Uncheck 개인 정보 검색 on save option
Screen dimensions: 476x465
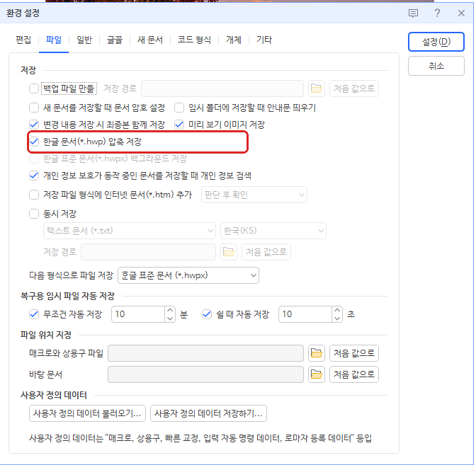[x=34, y=176]
